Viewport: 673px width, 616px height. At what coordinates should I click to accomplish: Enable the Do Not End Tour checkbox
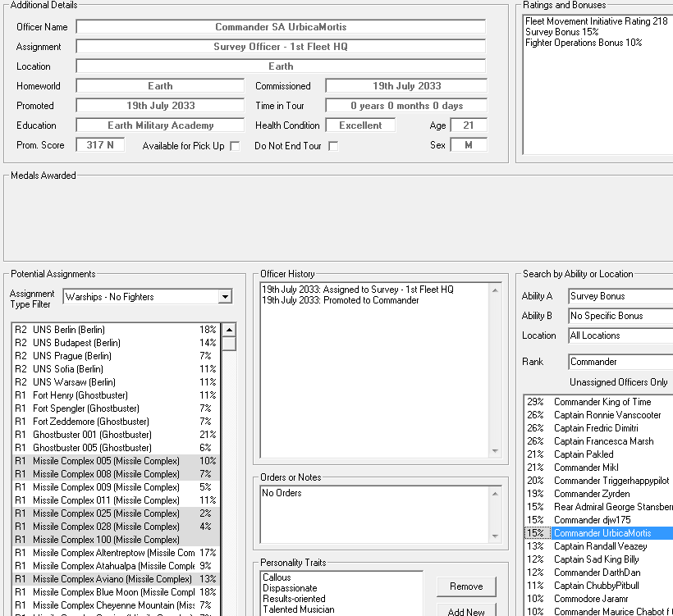(x=333, y=146)
